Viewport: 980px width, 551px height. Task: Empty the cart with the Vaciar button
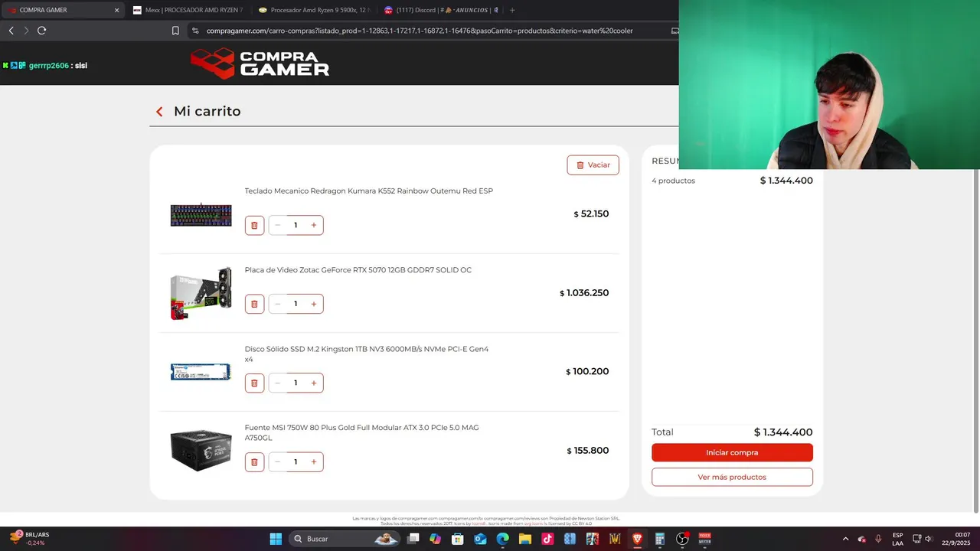pyautogui.click(x=593, y=165)
